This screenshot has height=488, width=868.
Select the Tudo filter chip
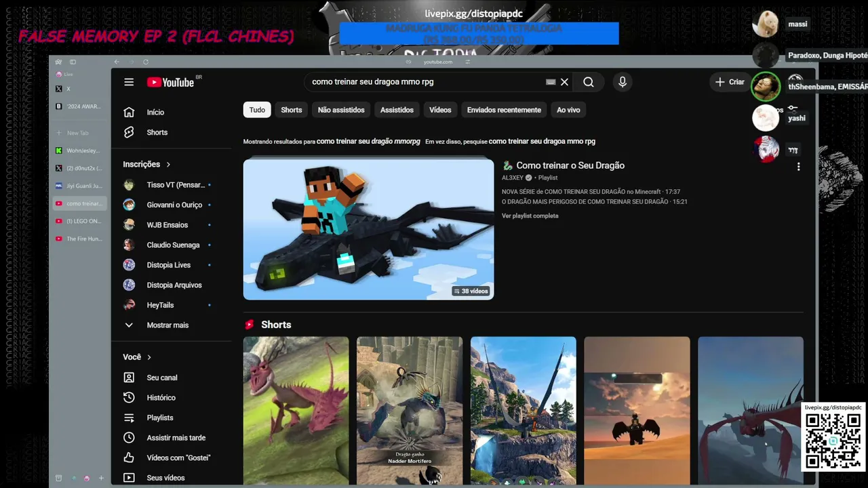point(257,110)
